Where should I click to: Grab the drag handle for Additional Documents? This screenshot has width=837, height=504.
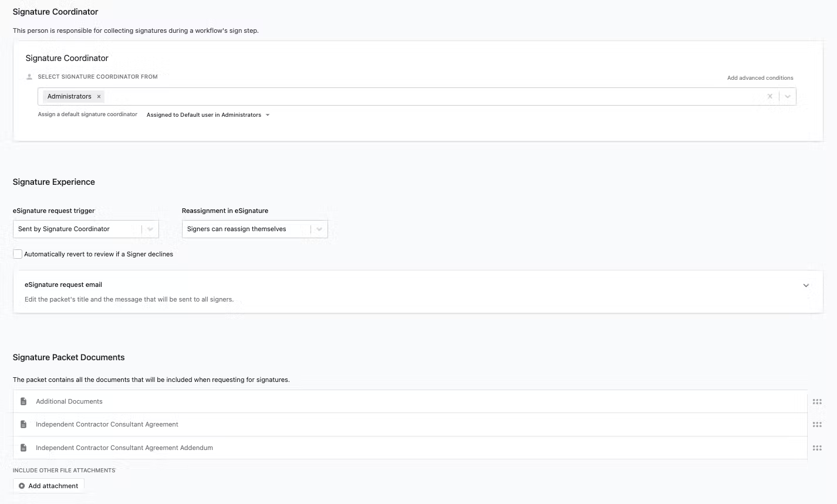coord(817,402)
